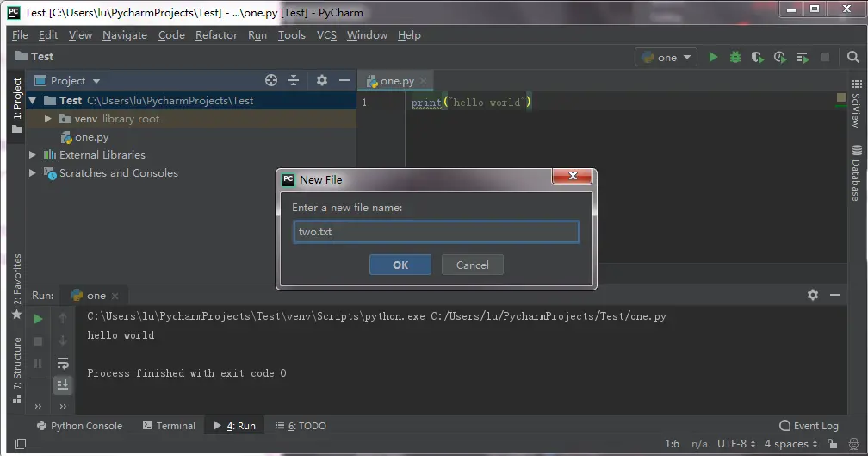
Task: Open the Structure side tool window
Action: click(x=16, y=370)
